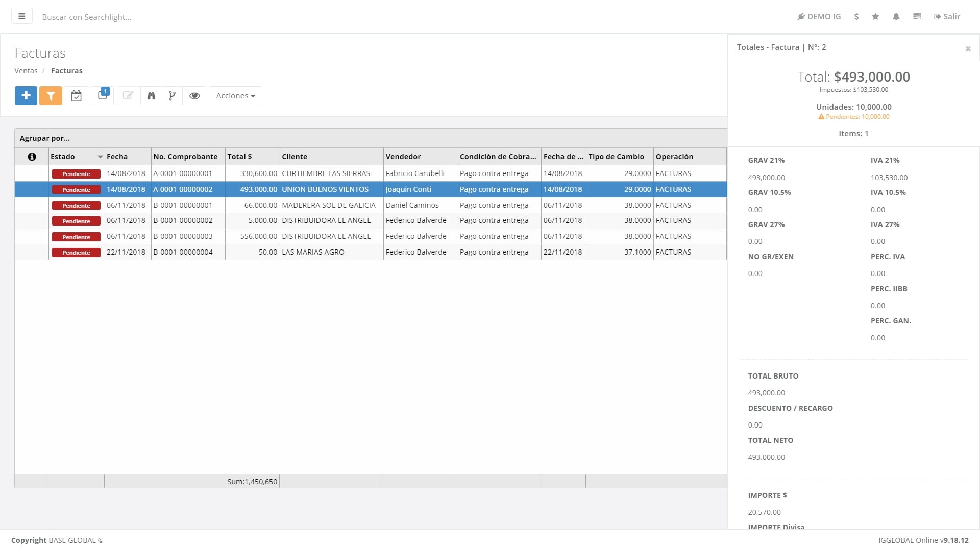Click the notifications bell icon
The height and width of the screenshot is (551, 980).
click(x=896, y=17)
